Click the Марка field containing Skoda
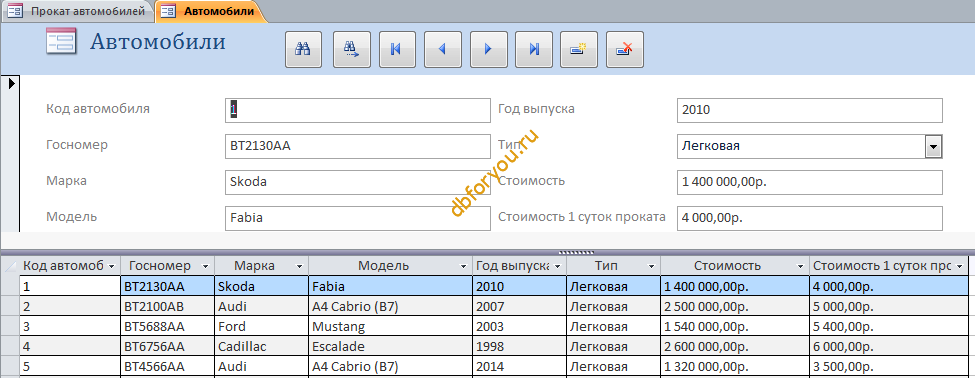Screen dimensions: 975x378 click(x=358, y=182)
